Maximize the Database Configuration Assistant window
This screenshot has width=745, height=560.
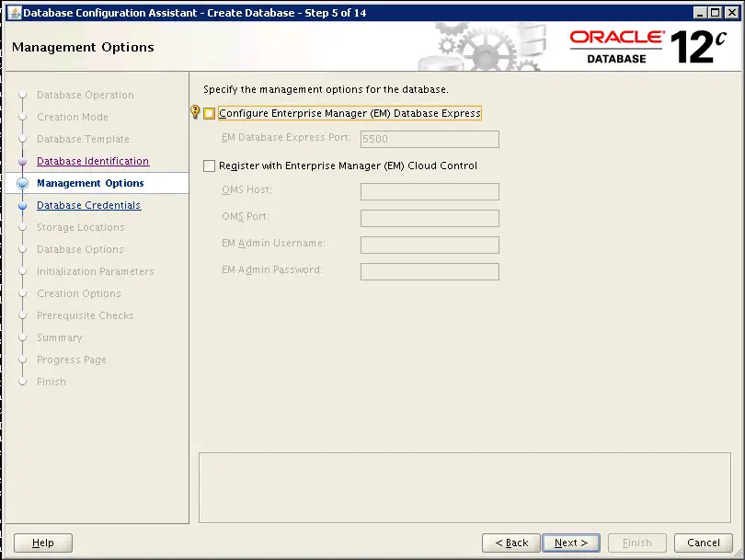715,13
